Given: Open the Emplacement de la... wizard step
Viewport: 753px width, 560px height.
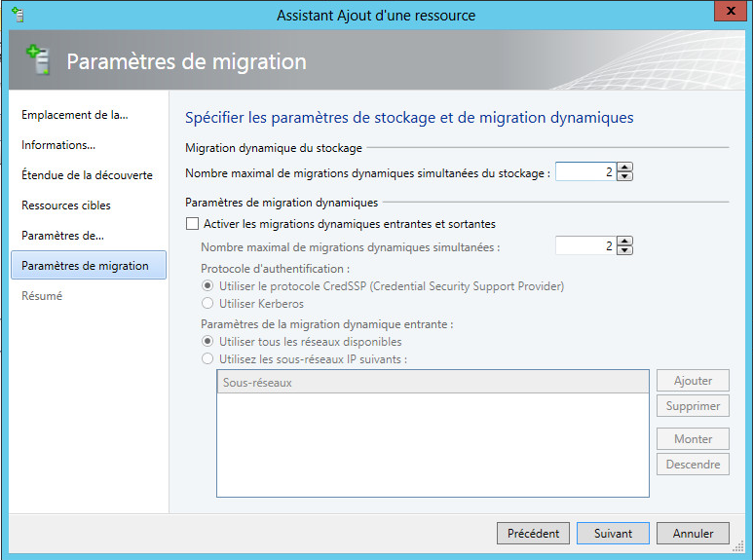Looking at the screenshot, I should coord(74,115).
